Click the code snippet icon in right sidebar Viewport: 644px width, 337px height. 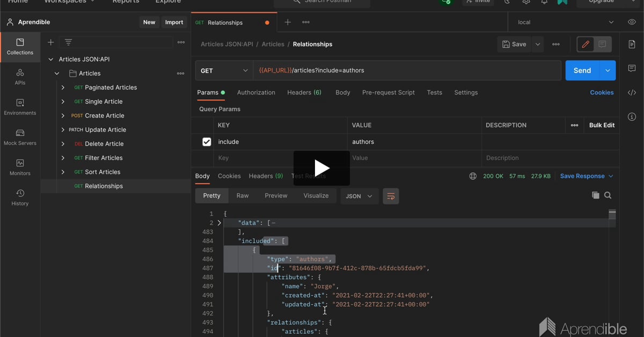pyautogui.click(x=632, y=93)
